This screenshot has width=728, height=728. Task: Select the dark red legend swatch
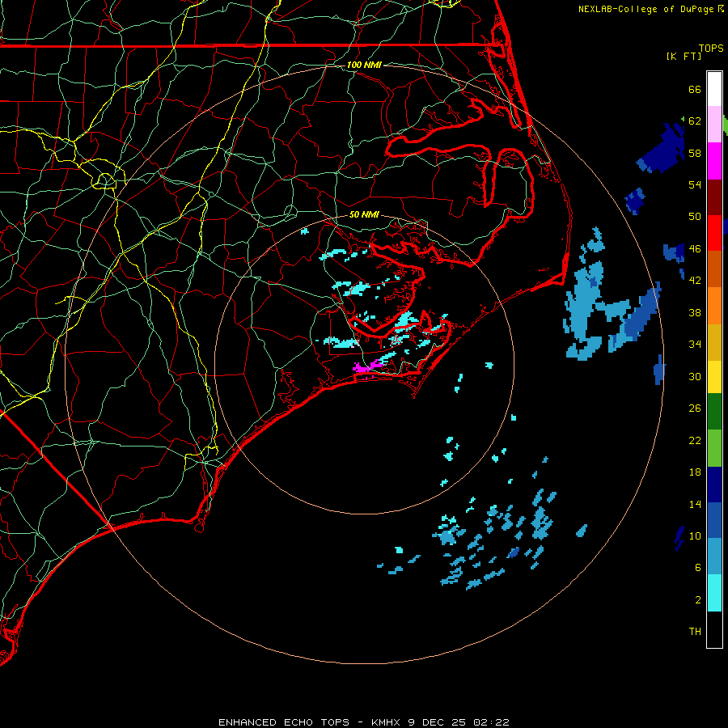(x=714, y=197)
